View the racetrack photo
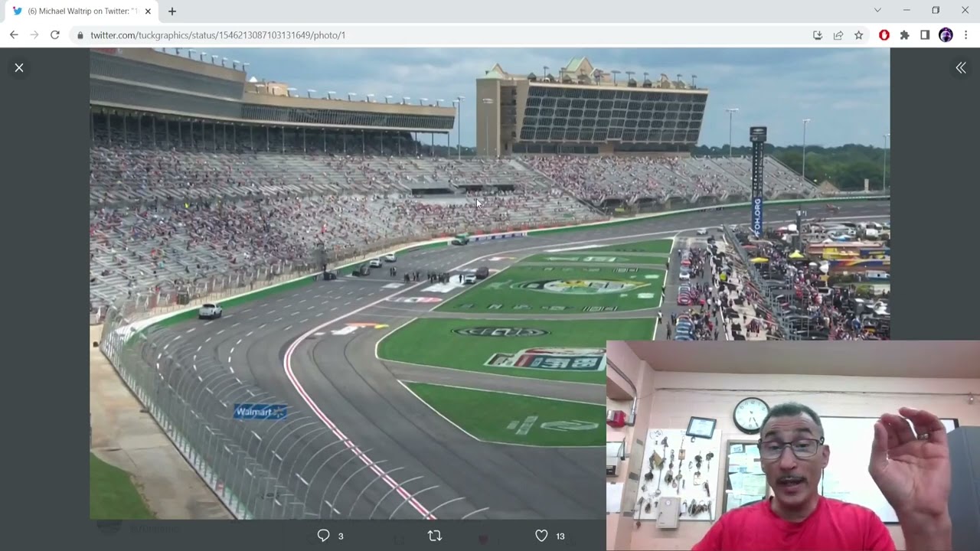Image resolution: width=980 pixels, height=551 pixels. 489,283
